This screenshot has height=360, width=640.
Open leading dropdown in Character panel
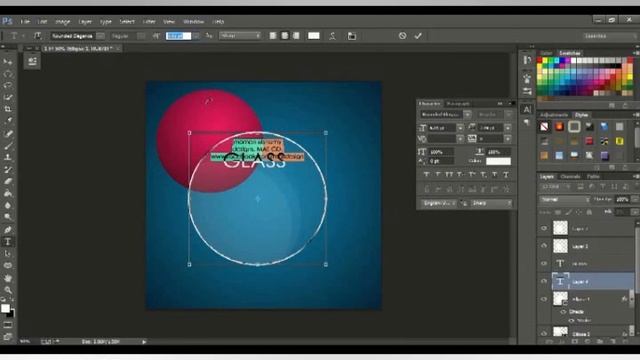tap(508, 128)
